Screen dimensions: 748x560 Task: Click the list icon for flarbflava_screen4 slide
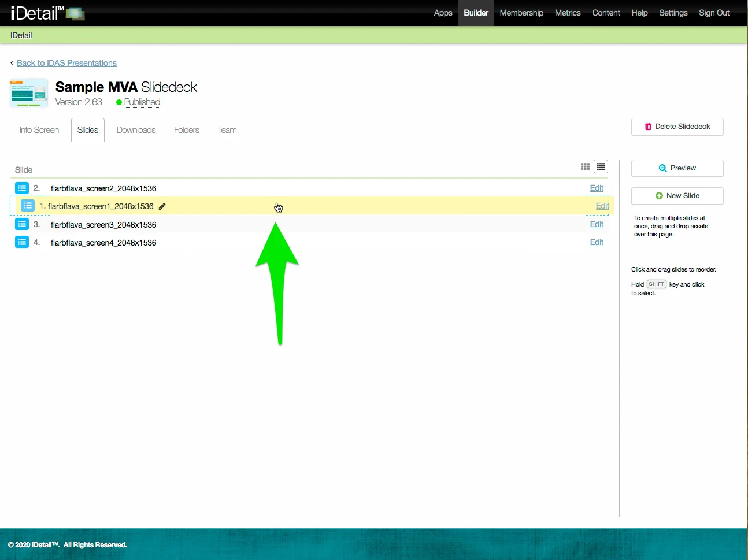[22, 242]
